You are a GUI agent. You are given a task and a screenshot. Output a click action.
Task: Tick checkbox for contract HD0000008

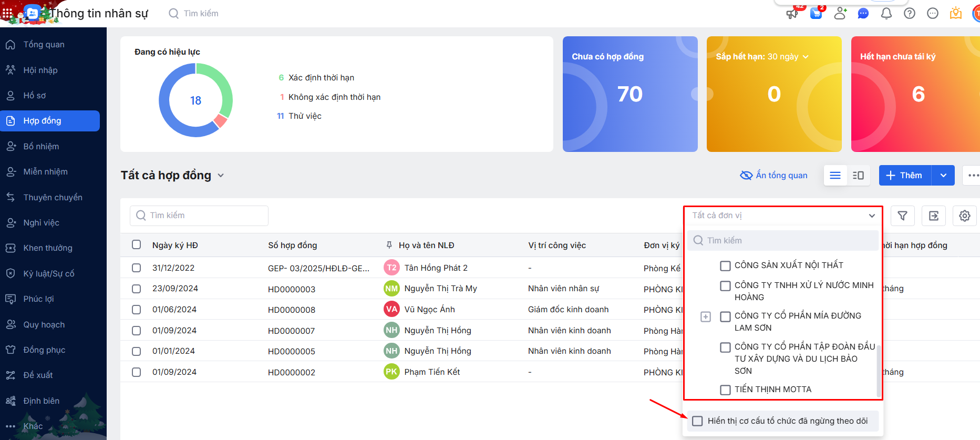pos(137,309)
